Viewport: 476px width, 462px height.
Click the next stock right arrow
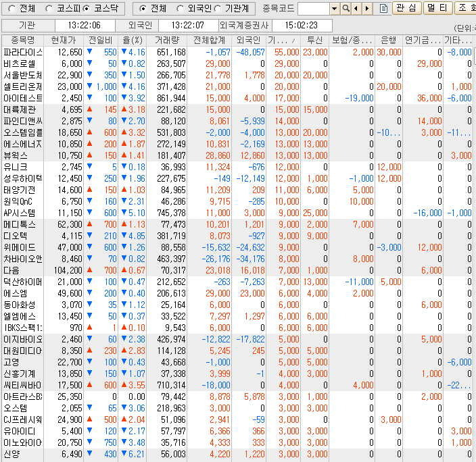(367, 9)
